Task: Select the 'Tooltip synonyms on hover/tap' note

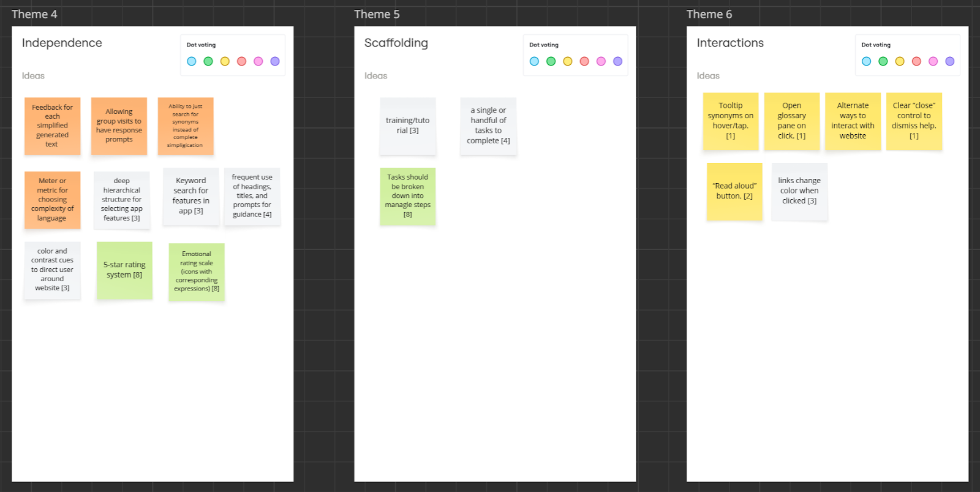Action: tap(731, 121)
